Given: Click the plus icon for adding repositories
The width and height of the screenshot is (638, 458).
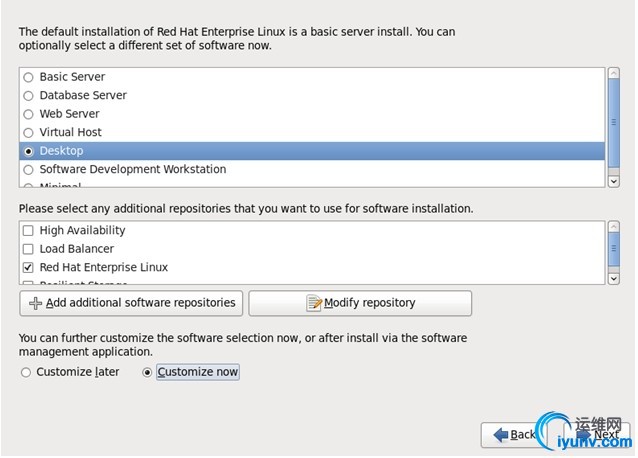Looking at the screenshot, I should (x=36, y=303).
